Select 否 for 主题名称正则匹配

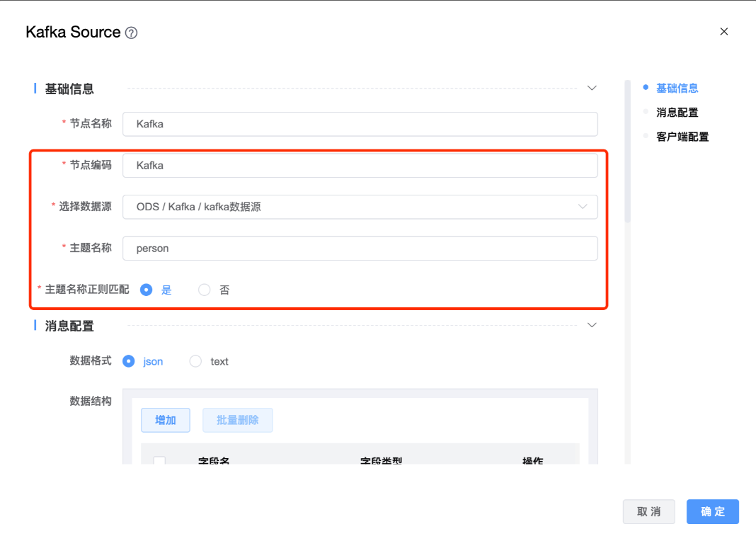[205, 290]
